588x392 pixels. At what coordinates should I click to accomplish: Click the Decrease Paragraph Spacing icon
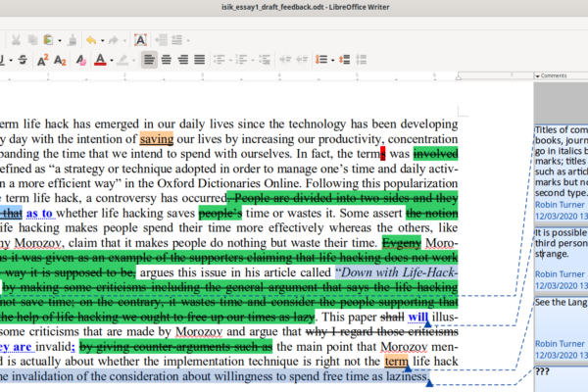361,60
